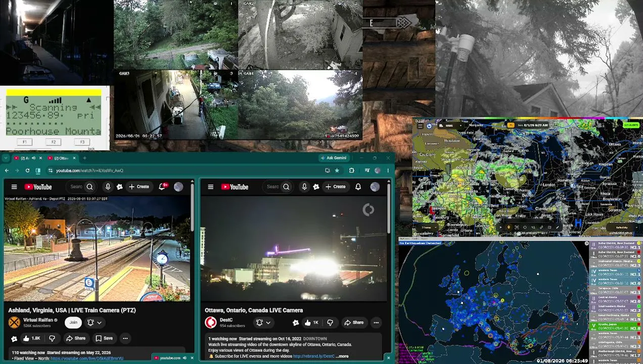Screen dimensions: 643x364
Task: Toggle the radar power button
Action: [429, 125]
